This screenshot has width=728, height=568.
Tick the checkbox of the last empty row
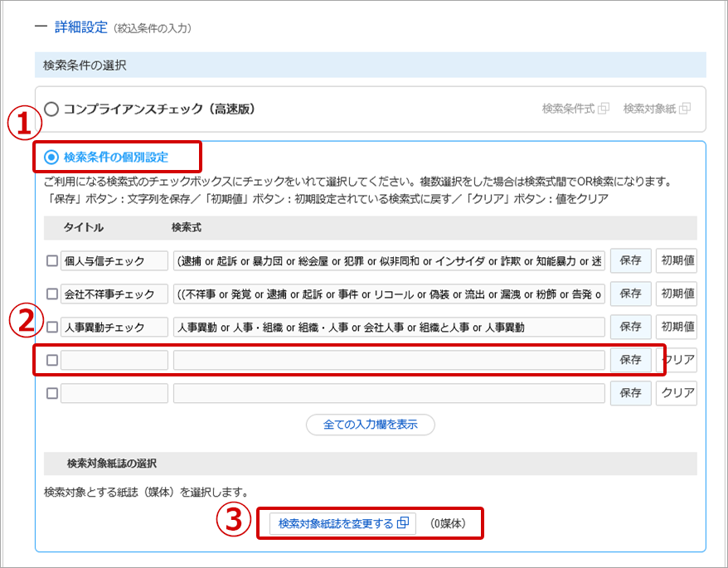tap(52, 394)
